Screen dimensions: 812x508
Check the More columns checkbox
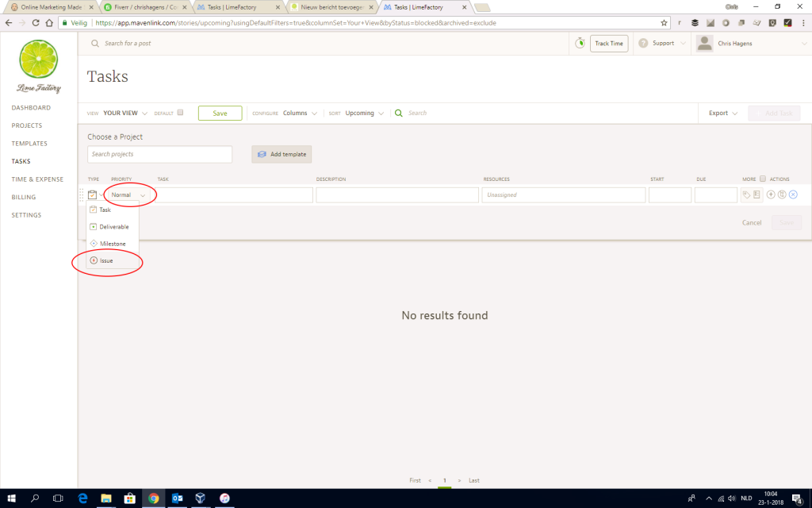point(763,179)
